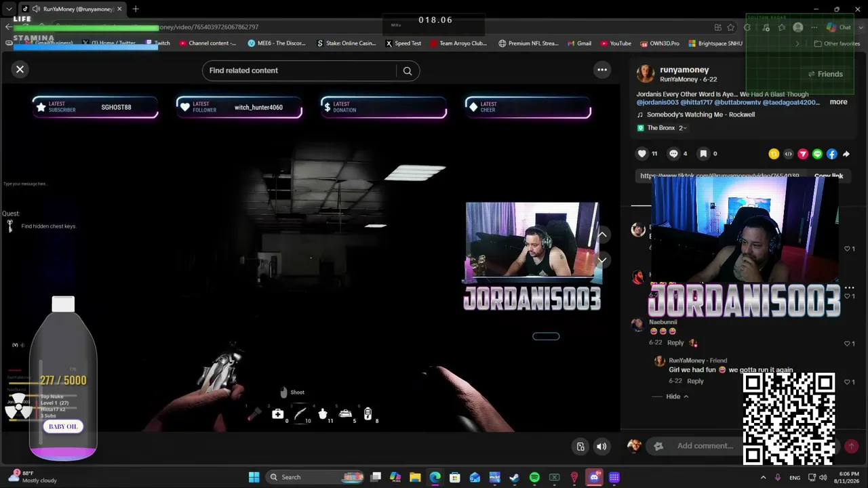The image size is (868, 488).
Task: Open the @jordanis003 mention link
Action: tap(657, 102)
